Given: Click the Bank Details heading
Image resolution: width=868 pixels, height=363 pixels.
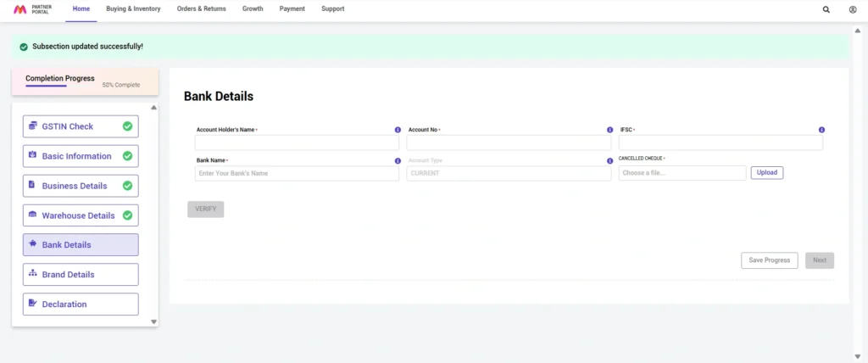Looking at the screenshot, I should click(219, 97).
